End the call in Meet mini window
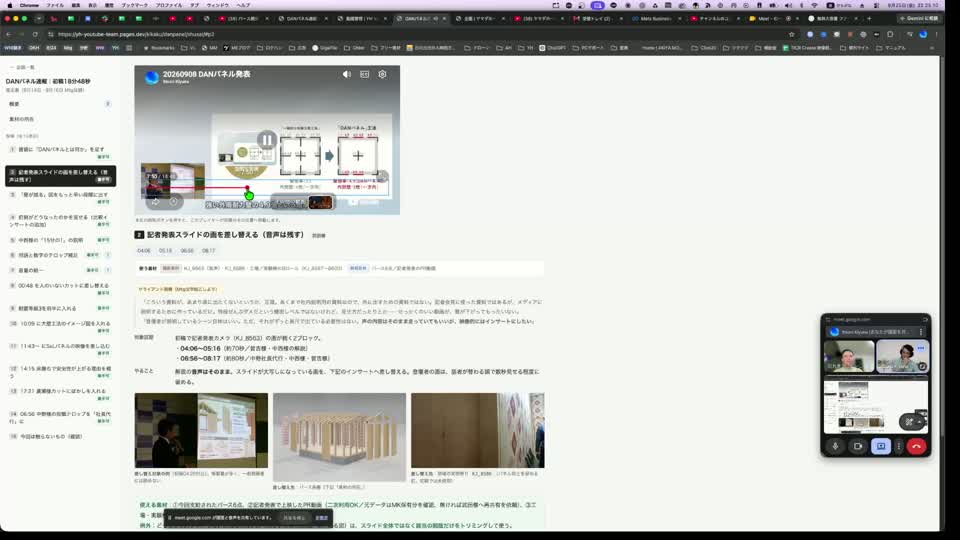Screen dimensions: 960x540 point(917,446)
